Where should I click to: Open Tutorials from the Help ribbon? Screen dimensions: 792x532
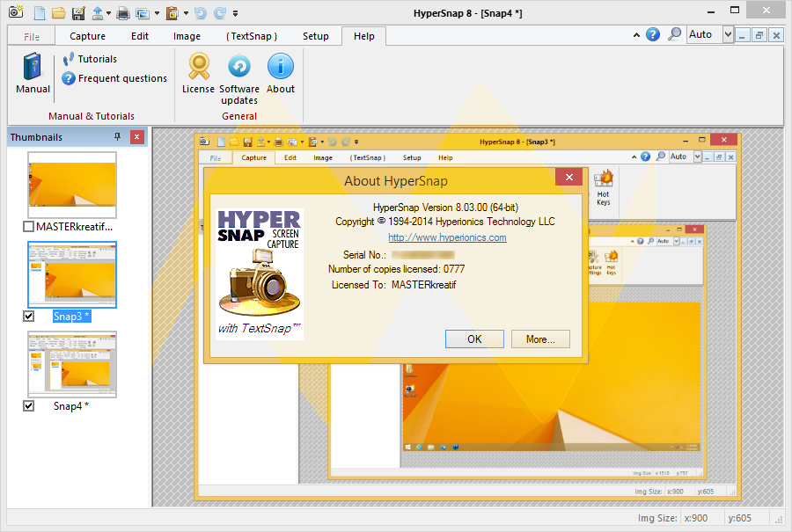tap(90, 59)
